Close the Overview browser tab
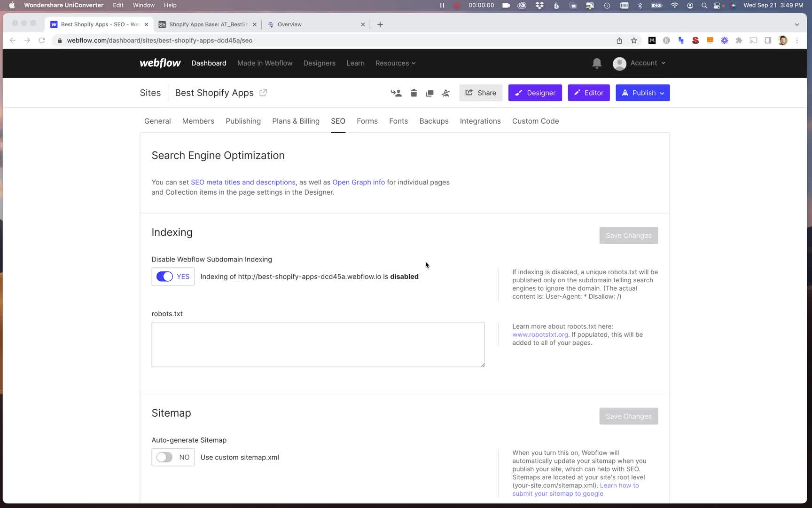 click(x=363, y=24)
